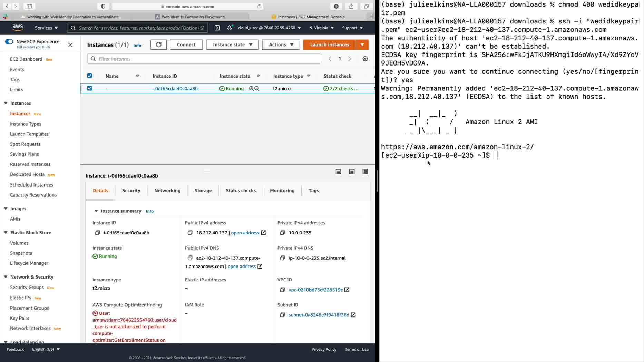The height and width of the screenshot is (362, 644).
Task: Click the refresh instances button
Action: click(x=158, y=44)
